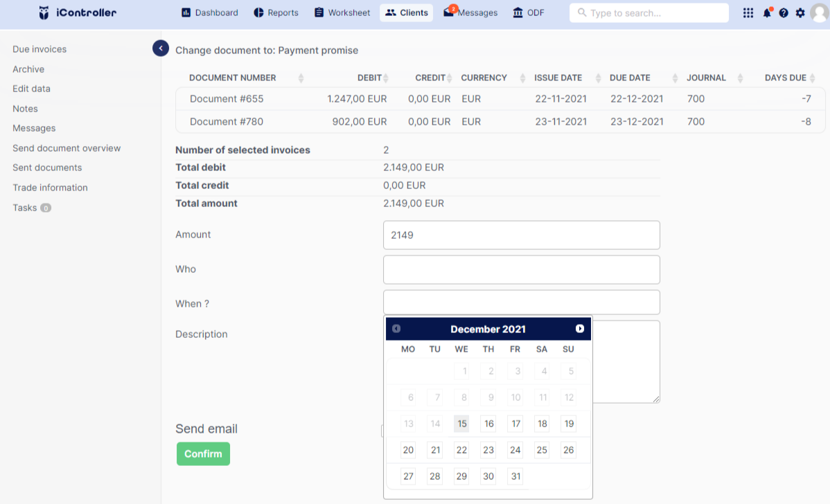This screenshot has height=504, width=830.
Task: Open Edit data in the sidebar
Action: tap(32, 89)
